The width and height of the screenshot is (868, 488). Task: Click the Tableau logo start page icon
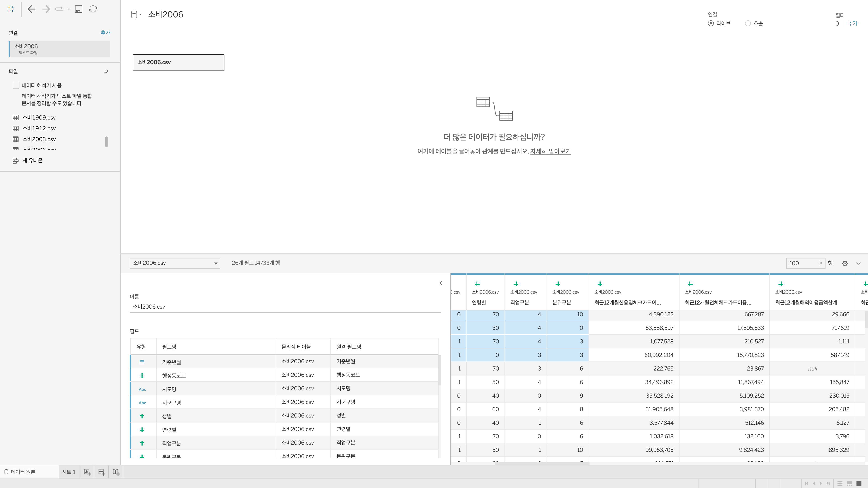pyautogui.click(x=11, y=9)
